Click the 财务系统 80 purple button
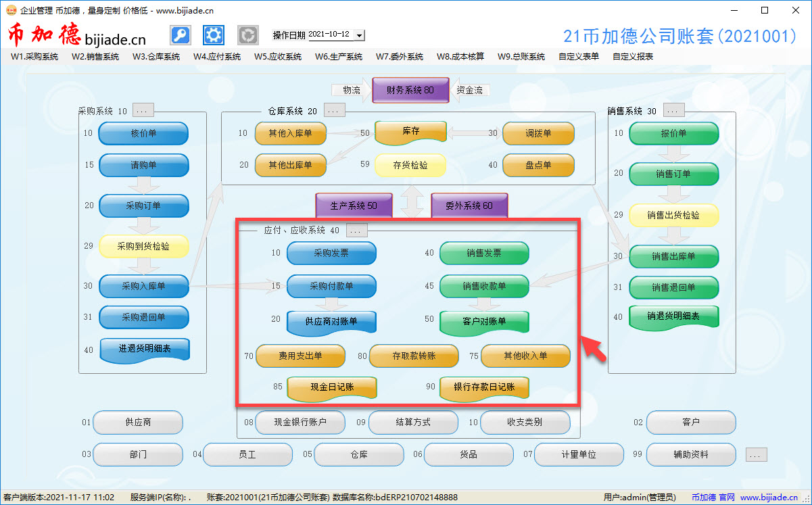The height and width of the screenshot is (505, 812). 410,90
